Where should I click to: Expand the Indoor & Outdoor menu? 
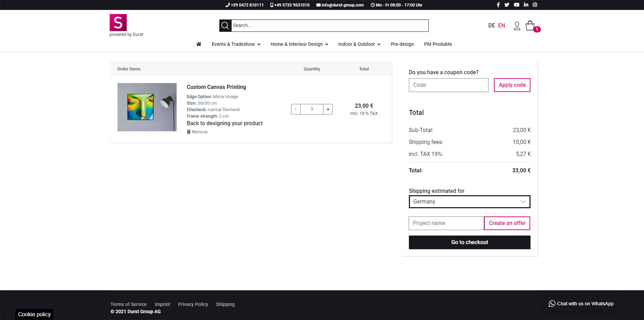click(x=359, y=44)
